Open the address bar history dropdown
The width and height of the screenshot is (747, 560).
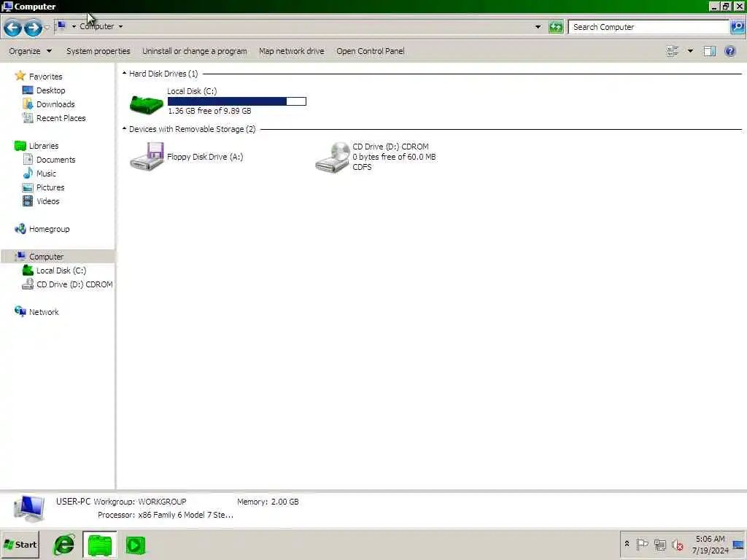click(538, 27)
